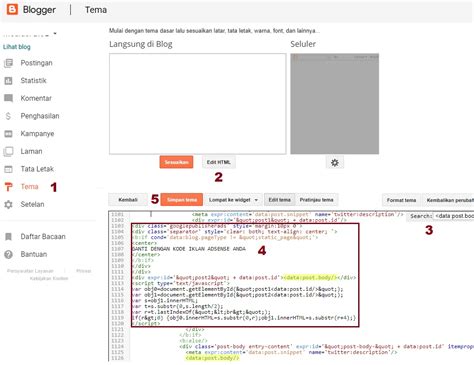The height and width of the screenshot is (365, 474).
Task: Open Kampanye sidebar entry
Action: coord(37,134)
